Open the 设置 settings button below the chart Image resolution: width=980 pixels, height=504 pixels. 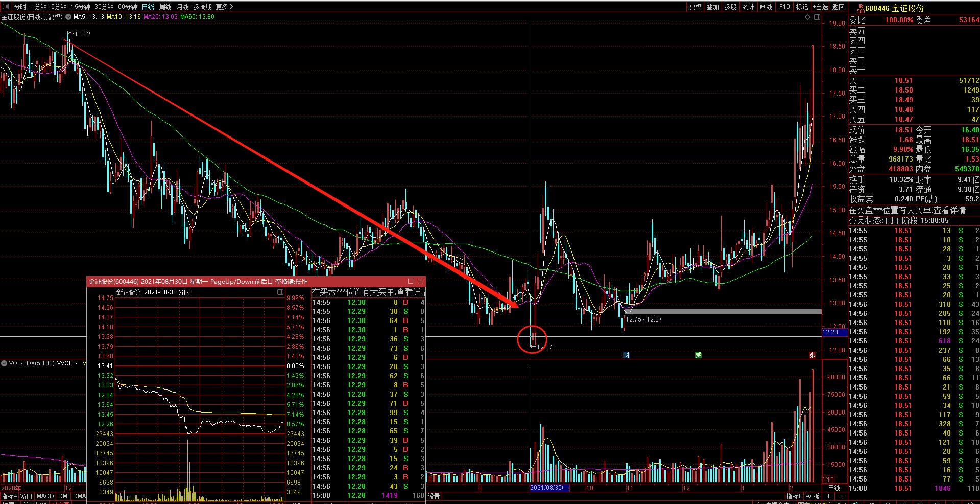tap(434, 496)
